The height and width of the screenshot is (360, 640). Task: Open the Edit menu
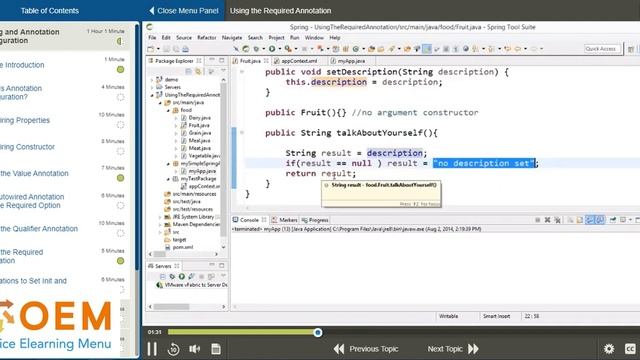[x=166, y=38]
